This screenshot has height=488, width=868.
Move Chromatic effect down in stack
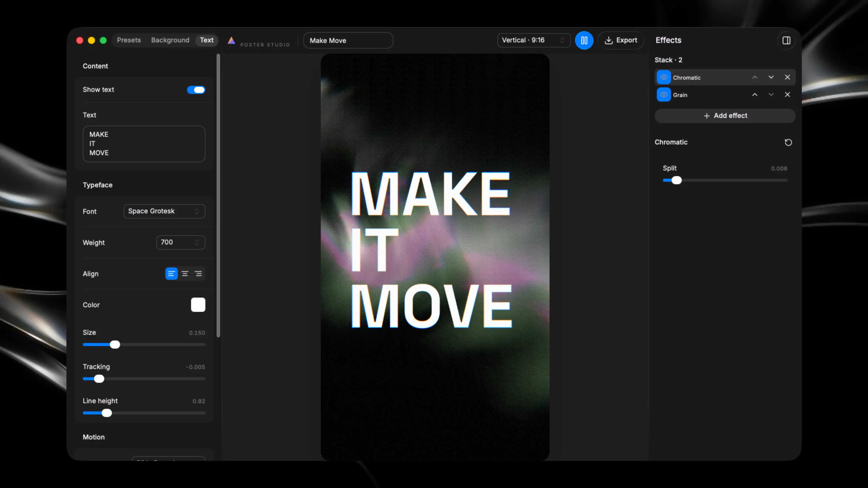(771, 78)
